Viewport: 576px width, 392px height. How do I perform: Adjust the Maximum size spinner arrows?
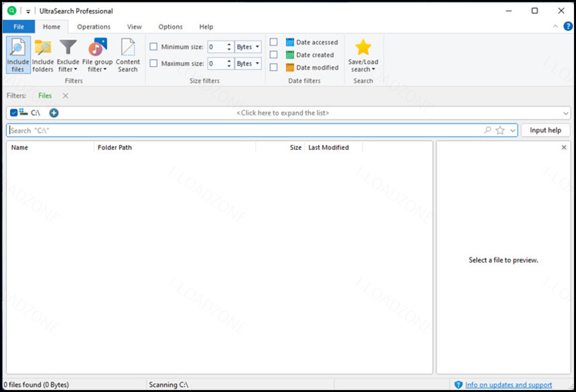point(229,63)
